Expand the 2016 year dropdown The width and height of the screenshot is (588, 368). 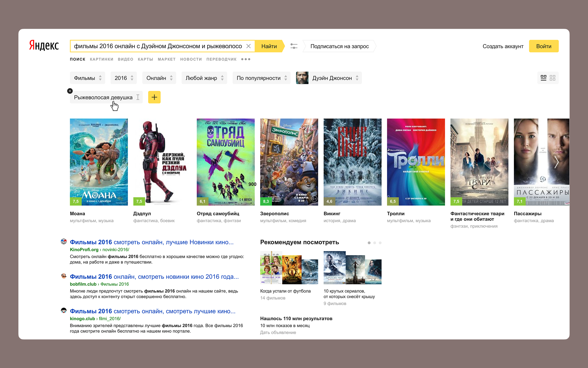point(124,78)
